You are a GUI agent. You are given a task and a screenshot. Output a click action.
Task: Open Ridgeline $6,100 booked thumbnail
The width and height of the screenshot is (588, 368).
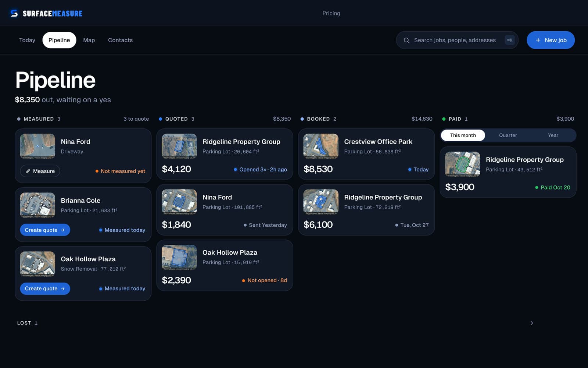click(321, 202)
